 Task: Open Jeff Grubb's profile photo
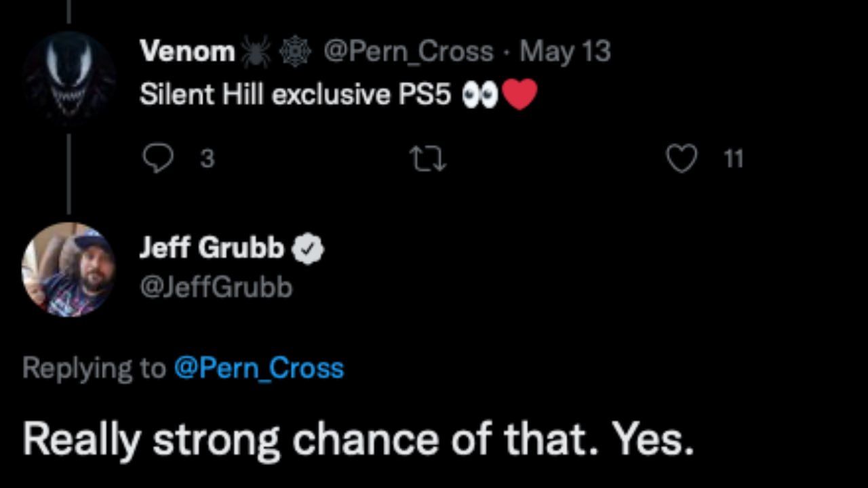point(68,269)
